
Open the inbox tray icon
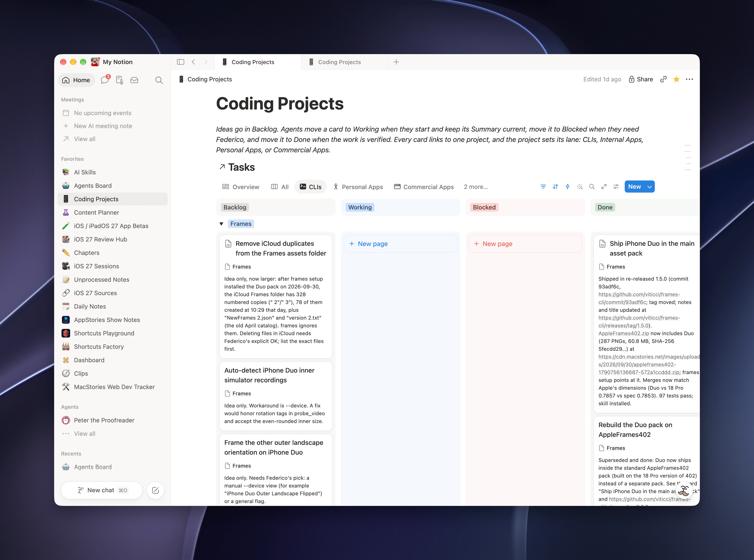click(x=134, y=80)
